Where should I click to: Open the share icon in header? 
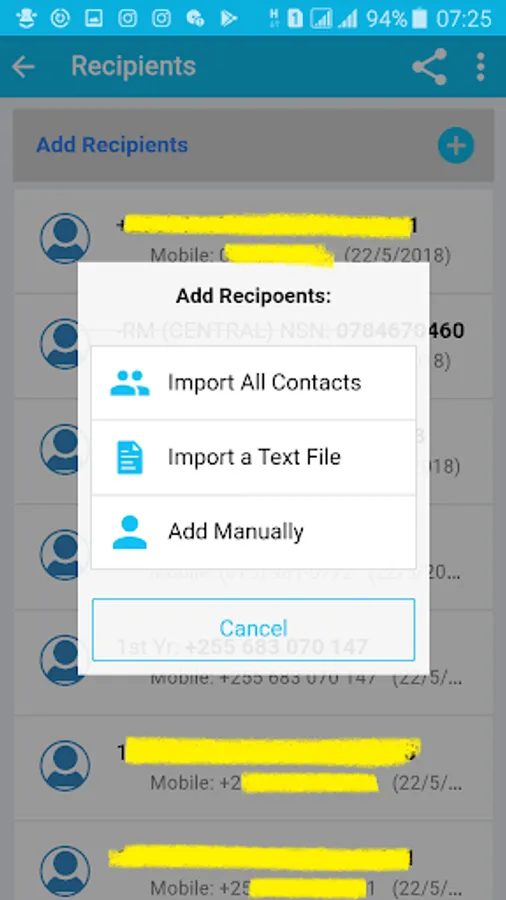pyautogui.click(x=430, y=67)
